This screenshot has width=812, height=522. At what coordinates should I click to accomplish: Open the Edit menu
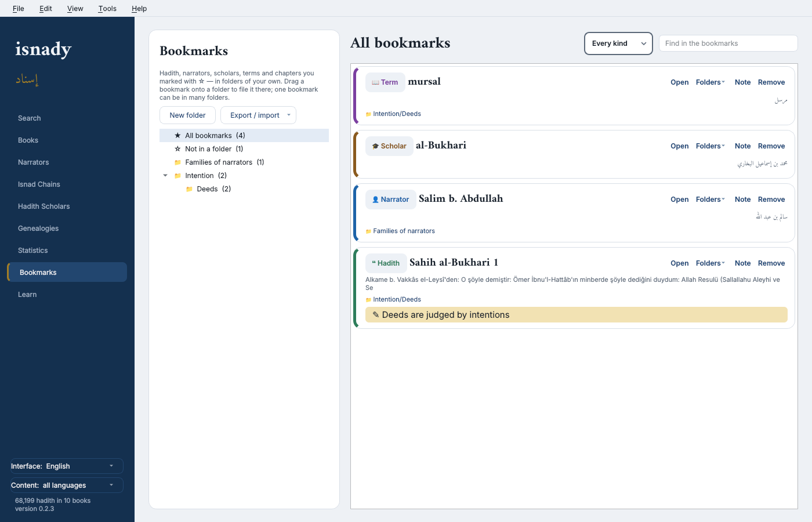46,9
